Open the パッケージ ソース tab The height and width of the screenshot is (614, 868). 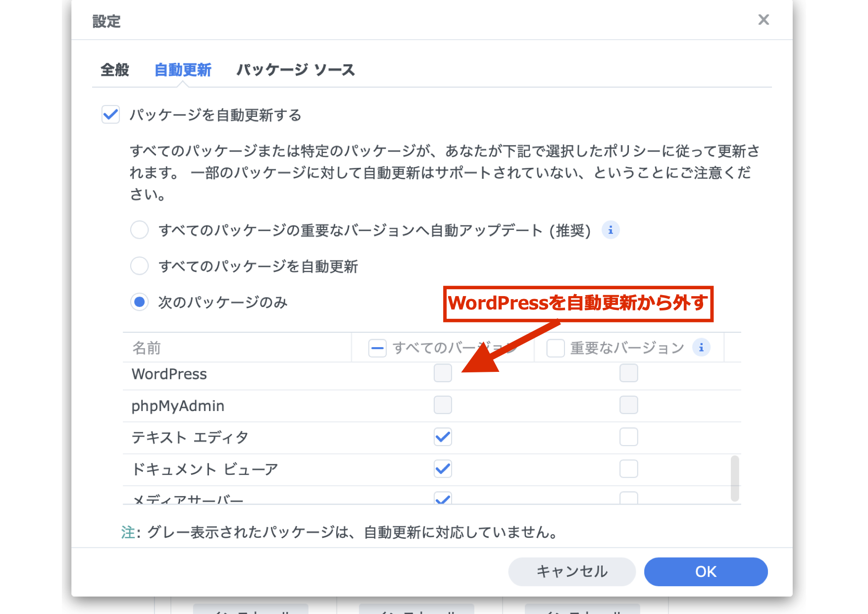[295, 70]
